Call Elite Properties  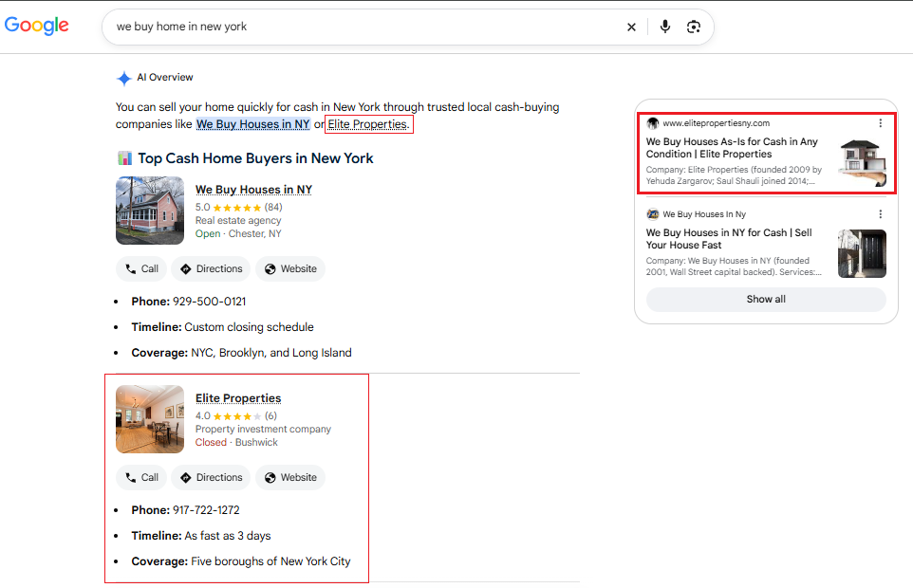[x=141, y=477]
